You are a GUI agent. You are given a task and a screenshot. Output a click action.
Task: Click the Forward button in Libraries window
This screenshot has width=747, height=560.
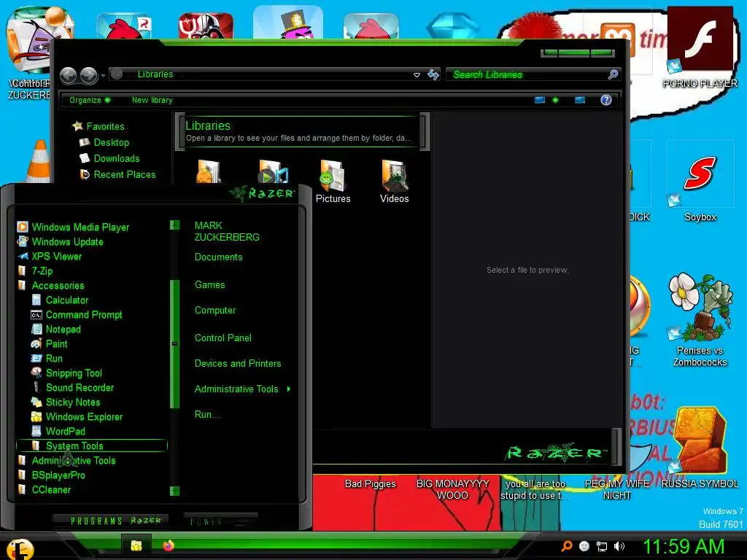click(x=88, y=75)
